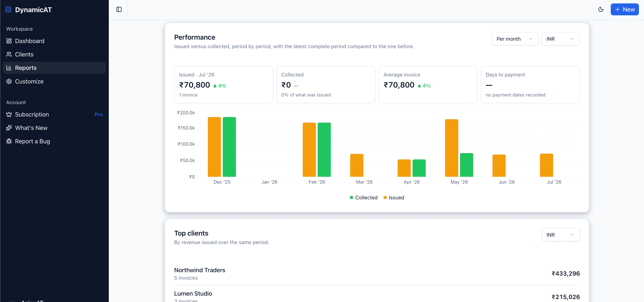The image size is (644, 302).
Task: Click the DynamicAT atom logo icon
Action: 8,10
